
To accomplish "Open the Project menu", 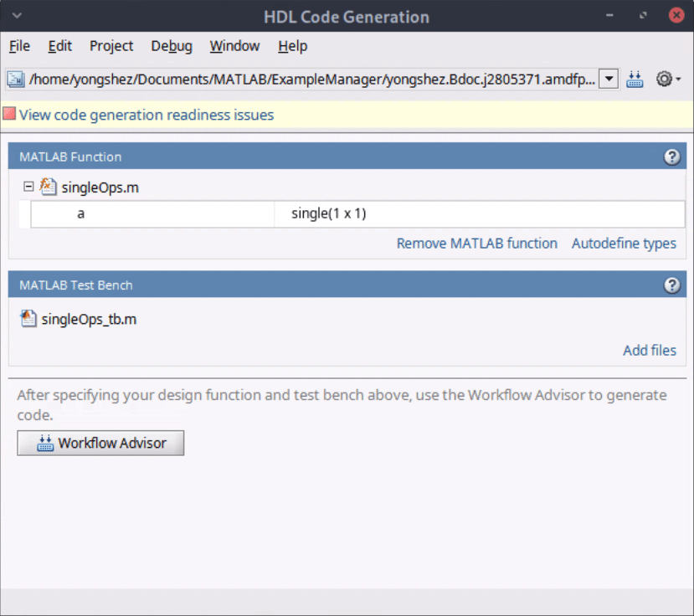I will pos(111,46).
